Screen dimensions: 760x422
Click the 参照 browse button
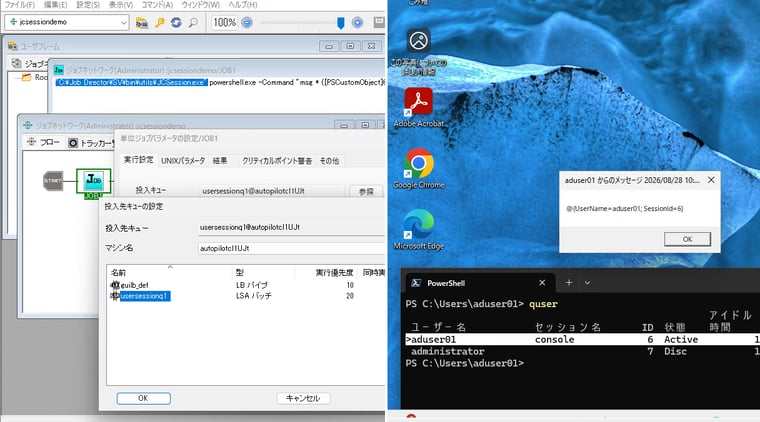click(366, 191)
